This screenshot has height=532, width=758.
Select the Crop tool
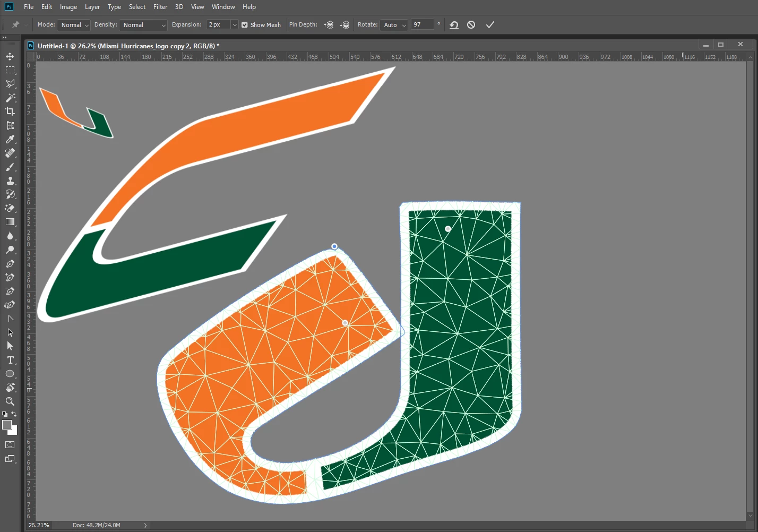tap(10, 111)
